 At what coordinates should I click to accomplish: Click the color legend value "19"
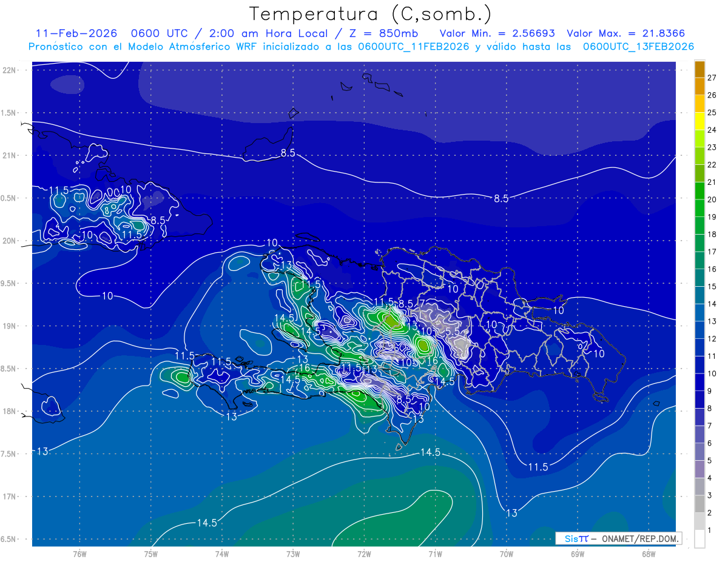(x=712, y=217)
